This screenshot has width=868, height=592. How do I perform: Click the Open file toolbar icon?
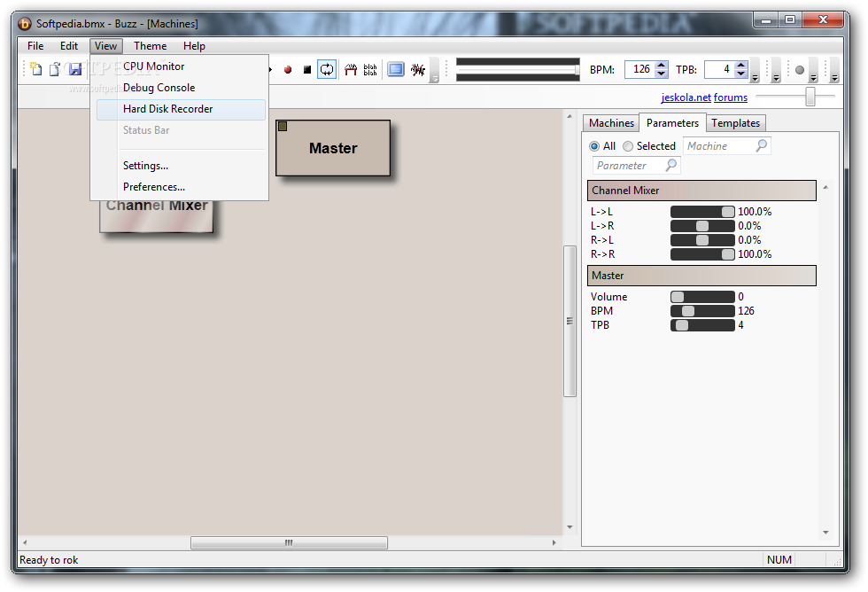55,69
